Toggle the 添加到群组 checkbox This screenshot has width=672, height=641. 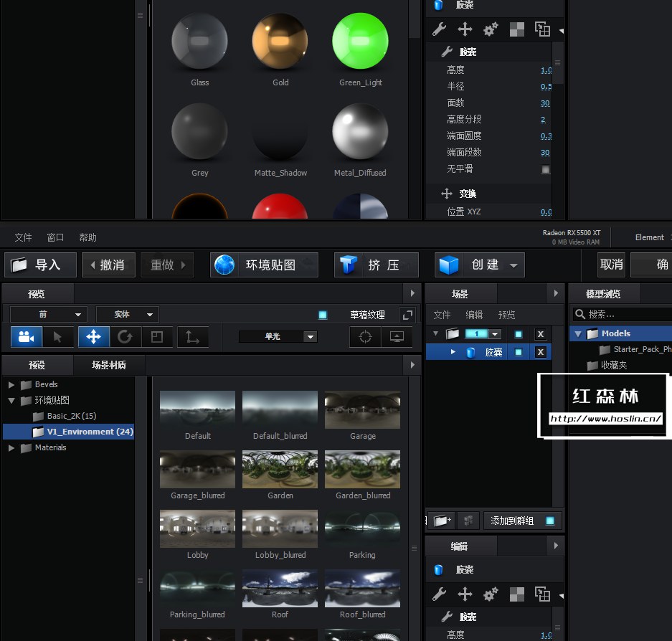pyautogui.click(x=549, y=520)
